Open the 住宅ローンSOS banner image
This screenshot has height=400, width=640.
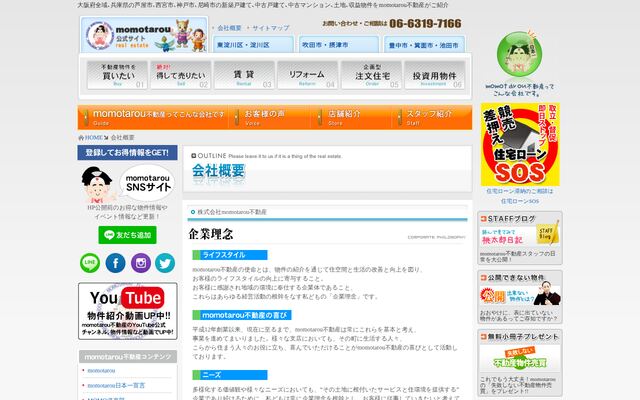tap(520, 144)
